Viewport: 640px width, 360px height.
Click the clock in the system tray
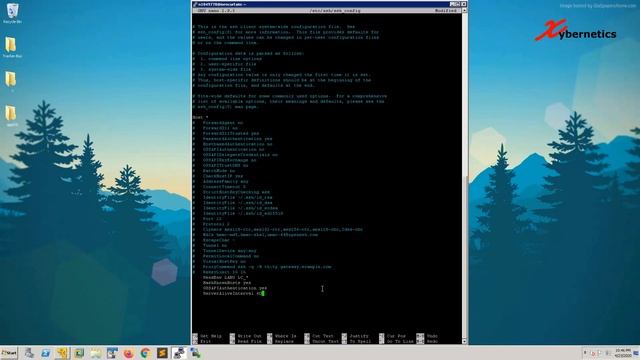[x=623, y=353]
